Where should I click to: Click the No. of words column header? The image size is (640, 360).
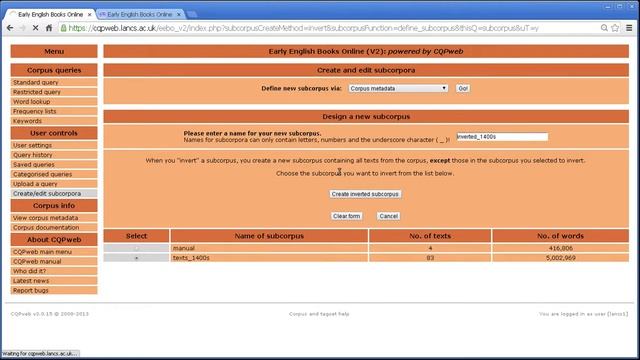(560, 236)
